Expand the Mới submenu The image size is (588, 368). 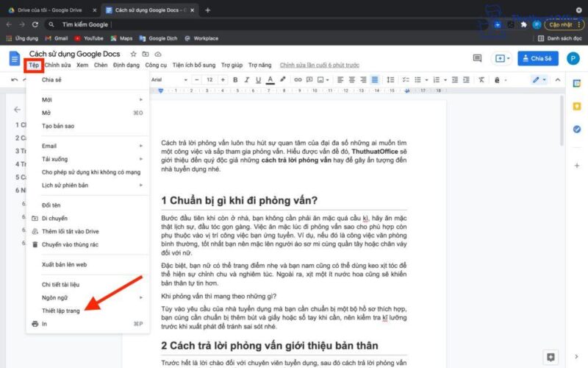coord(87,99)
